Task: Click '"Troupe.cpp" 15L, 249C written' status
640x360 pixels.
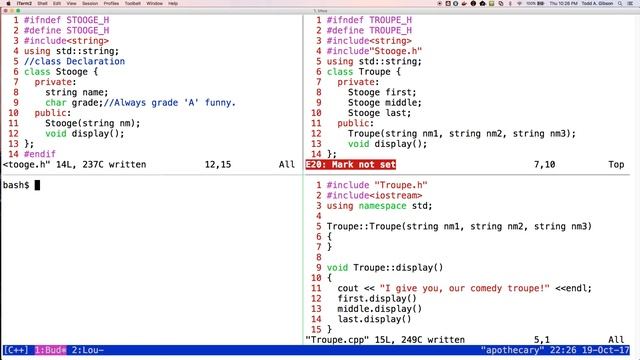Action: point(385,340)
